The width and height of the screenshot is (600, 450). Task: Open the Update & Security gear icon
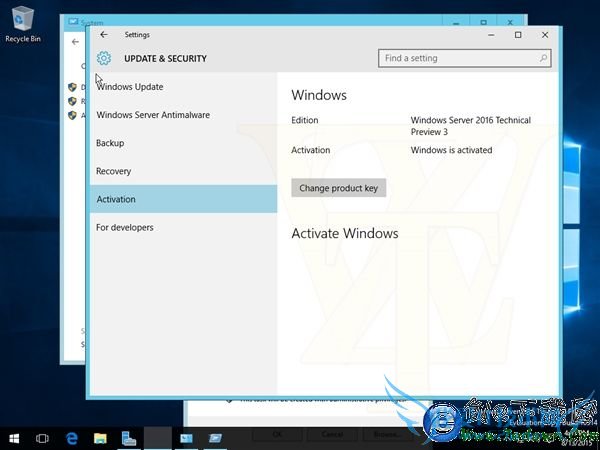point(104,58)
